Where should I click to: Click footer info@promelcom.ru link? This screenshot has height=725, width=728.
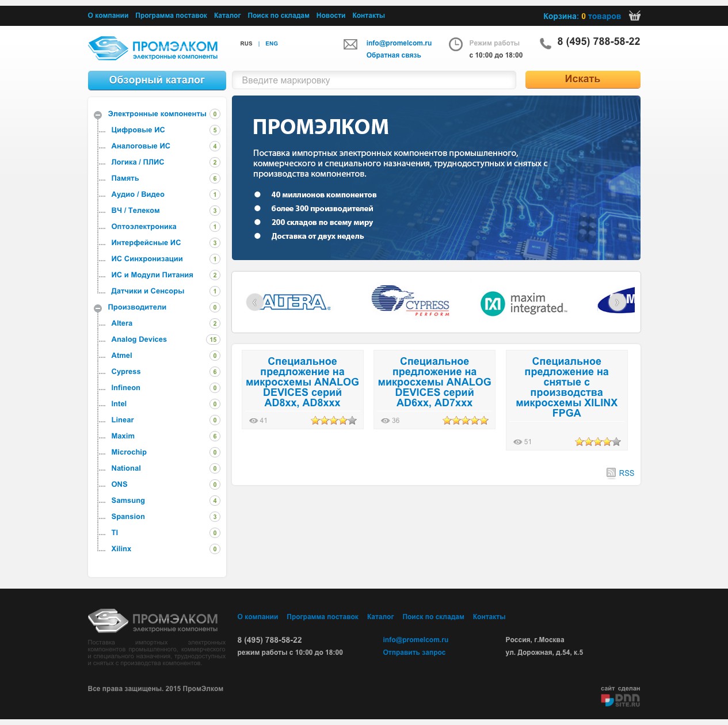coord(416,640)
